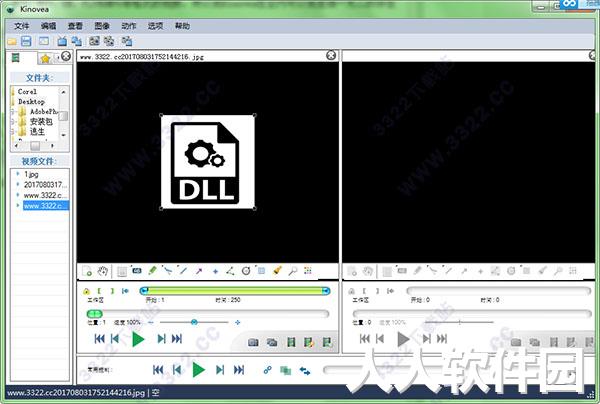Click the Save floppy disk toolbar icon
Image resolution: width=600 pixels, height=404 pixels.
point(26,41)
